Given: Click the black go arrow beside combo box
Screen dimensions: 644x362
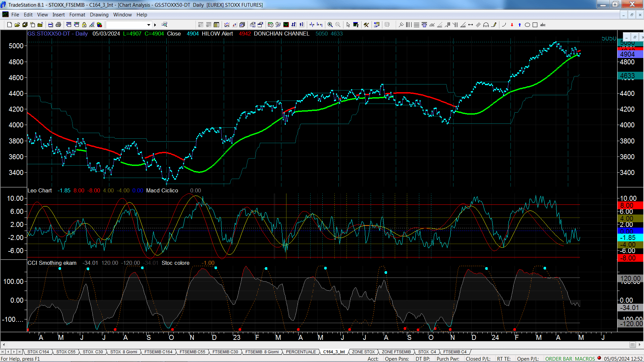Looking at the screenshot, I should pos(155,25).
